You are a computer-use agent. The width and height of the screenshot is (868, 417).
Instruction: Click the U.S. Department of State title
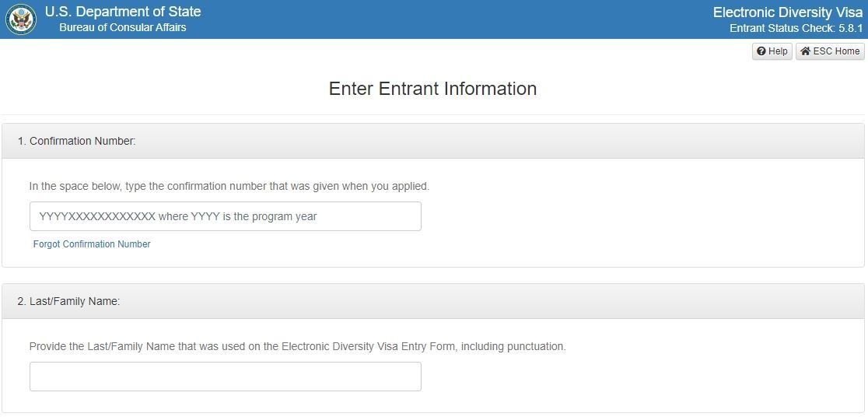click(x=123, y=12)
